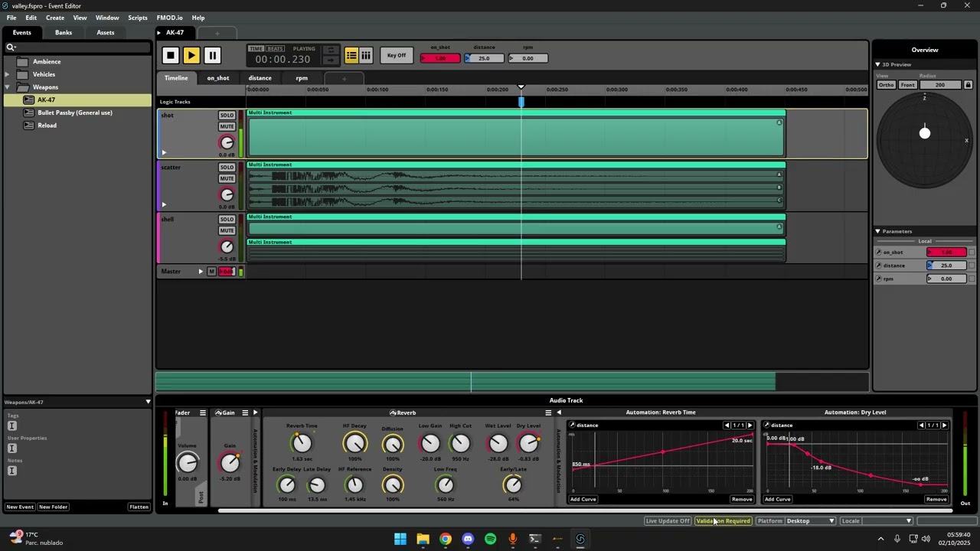Mute the scatter track
This screenshot has height=551, width=980.
pos(227,179)
